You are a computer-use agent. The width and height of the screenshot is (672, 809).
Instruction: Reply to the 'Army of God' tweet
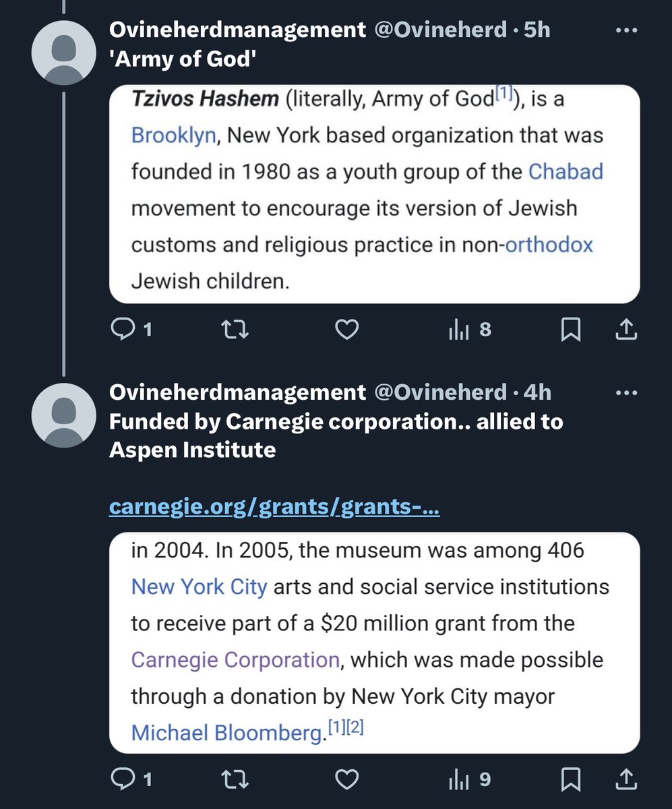pos(122,330)
